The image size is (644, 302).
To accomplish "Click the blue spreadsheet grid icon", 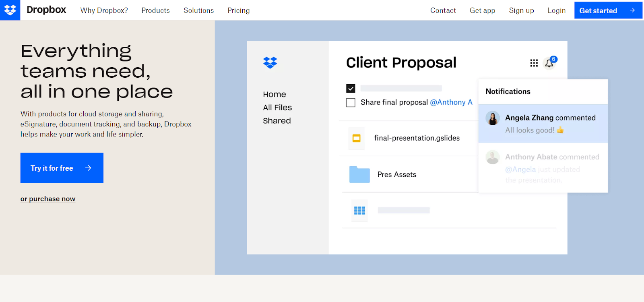I will pyautogui.click(x=359, y=210).
